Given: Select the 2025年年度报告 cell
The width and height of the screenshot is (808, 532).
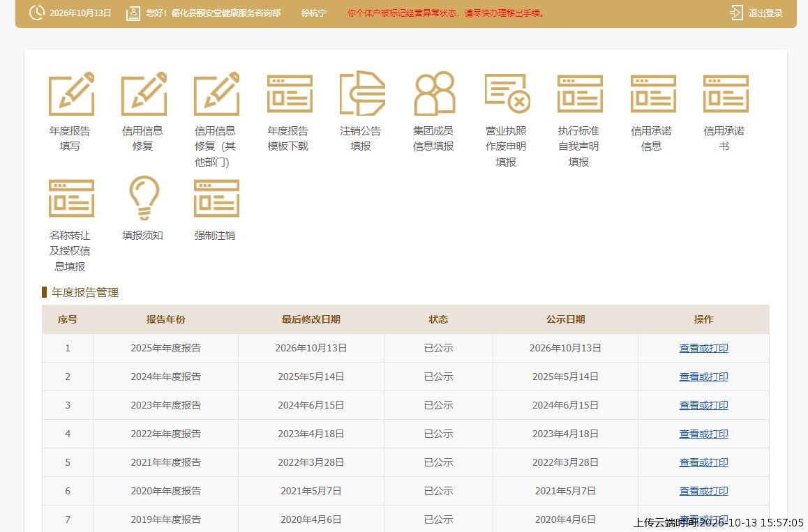Looking at the screenshot, I should pos(165,348).
